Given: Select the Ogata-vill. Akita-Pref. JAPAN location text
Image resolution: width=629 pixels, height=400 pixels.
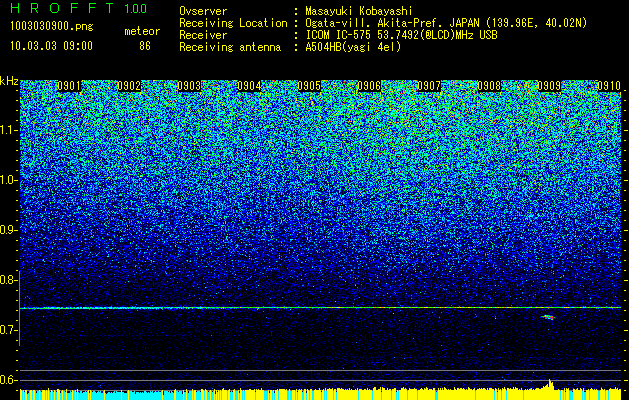Looking at the screenshot, I should [446, 23].
